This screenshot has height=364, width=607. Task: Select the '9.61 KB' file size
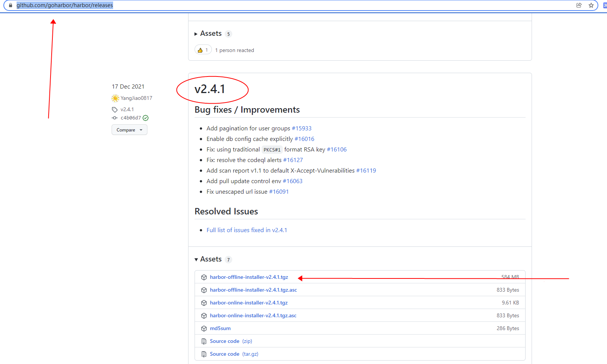coord(510,303)
